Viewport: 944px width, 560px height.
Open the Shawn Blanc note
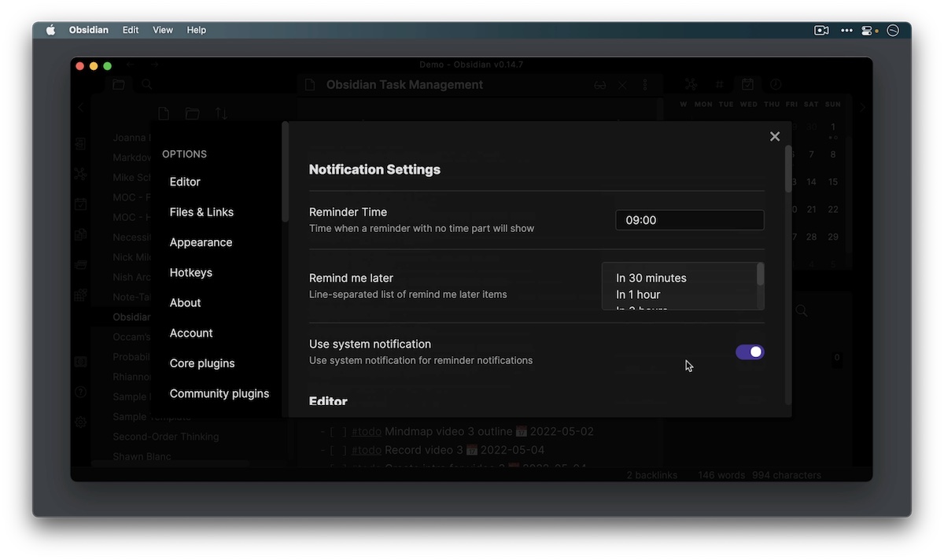pos(142,456)
